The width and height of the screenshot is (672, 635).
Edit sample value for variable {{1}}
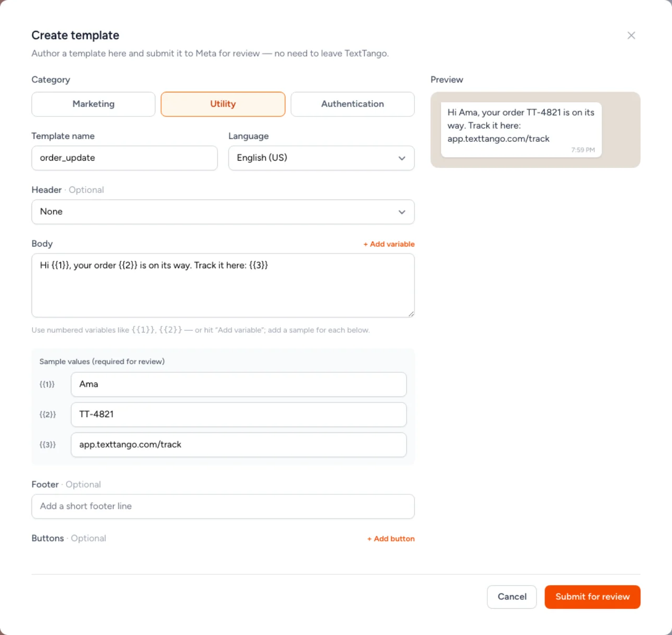click(239, 384)
